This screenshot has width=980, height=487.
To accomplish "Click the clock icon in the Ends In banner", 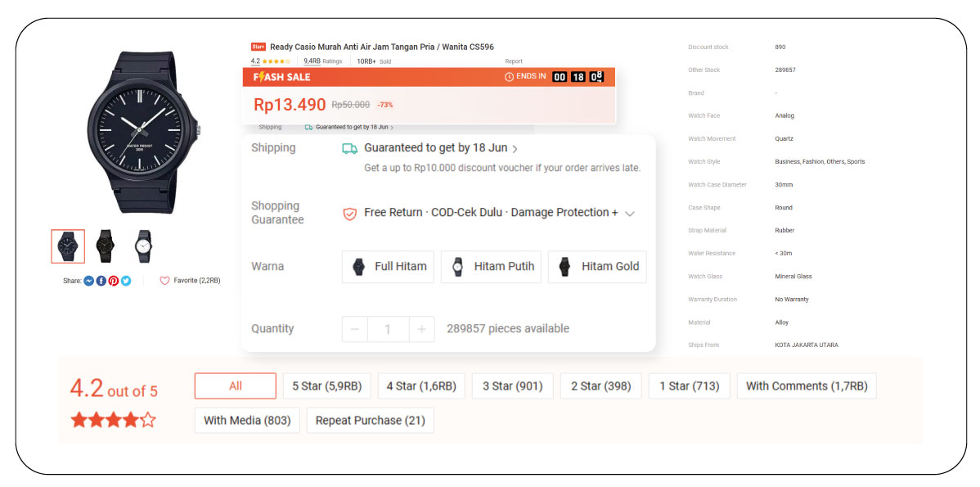I will (x=509, y=78).
